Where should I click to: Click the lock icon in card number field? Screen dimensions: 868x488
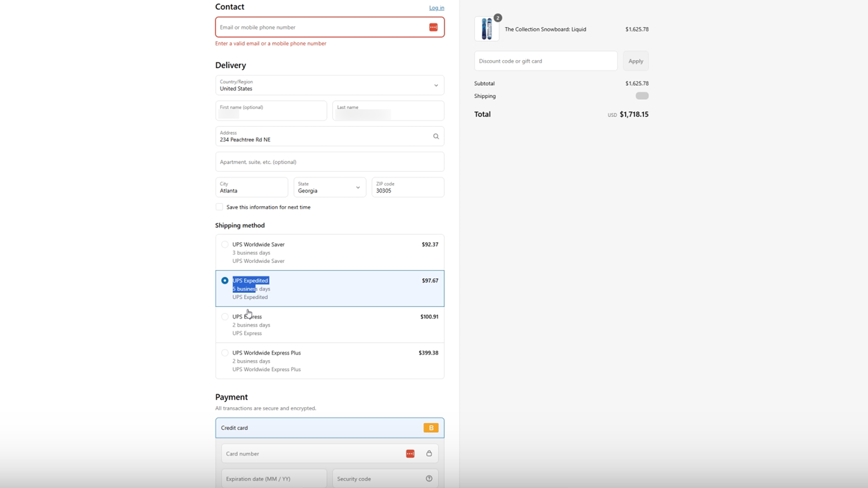click(x=429, y=453)
